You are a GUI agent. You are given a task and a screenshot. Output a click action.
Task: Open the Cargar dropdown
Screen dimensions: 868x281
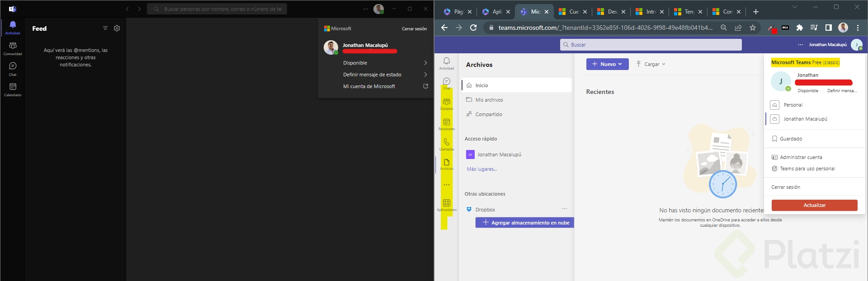click(651, 64)
